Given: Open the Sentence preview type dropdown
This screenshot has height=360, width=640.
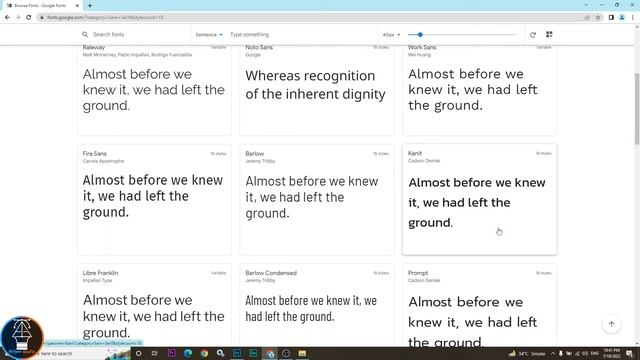Looking at the screenshot, I should pyautogui.click(x=209, y=35).
